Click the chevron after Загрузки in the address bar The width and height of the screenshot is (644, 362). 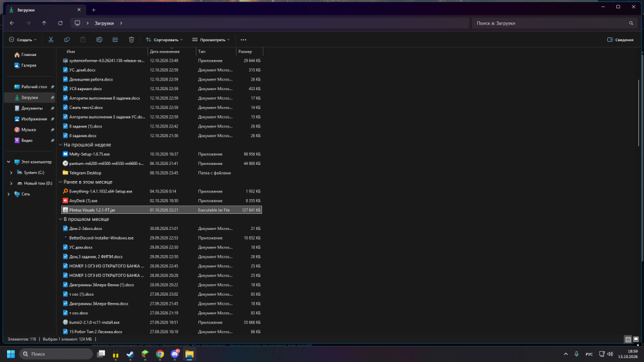(121, 23)
